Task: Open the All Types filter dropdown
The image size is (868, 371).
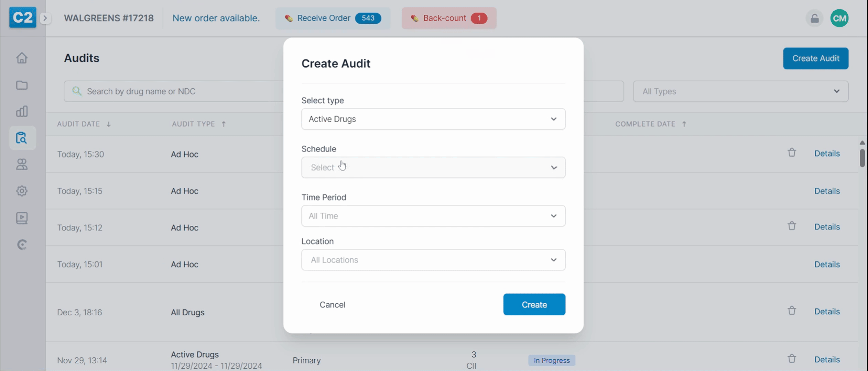Action: coord(740,91)
